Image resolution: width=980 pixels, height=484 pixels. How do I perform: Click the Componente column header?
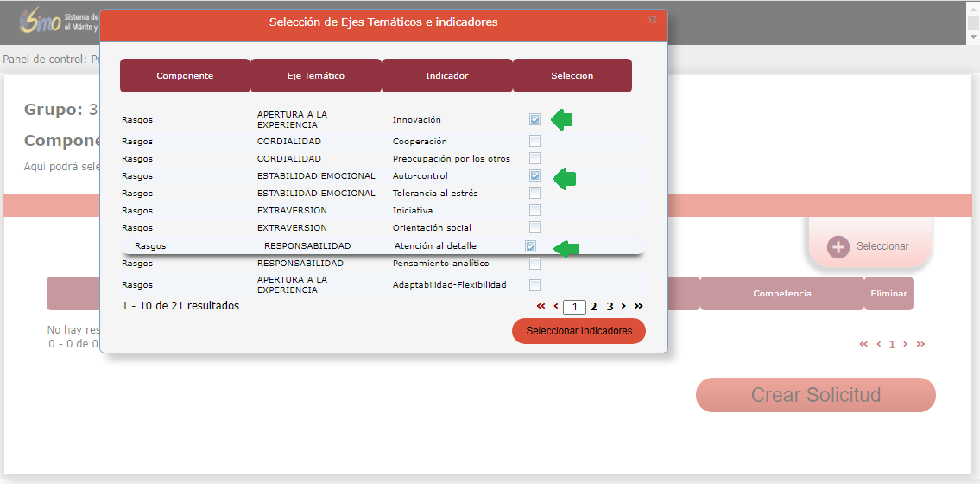click(x=185, y=76)
